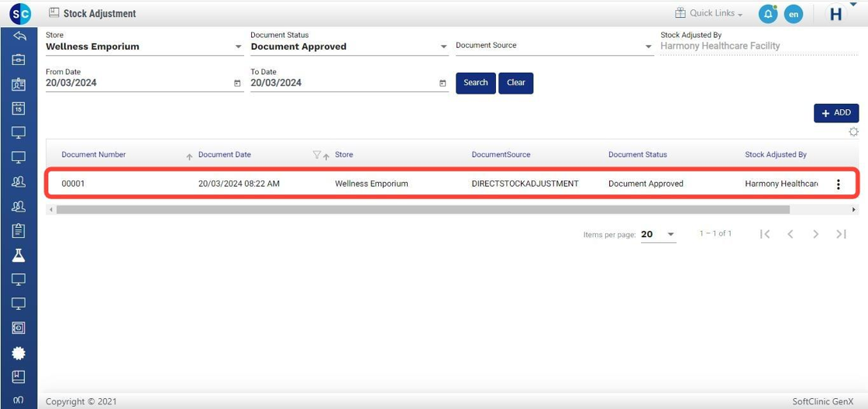Click the notification bell icon
Screen dimensions: 868x409
tap(767, 14)
